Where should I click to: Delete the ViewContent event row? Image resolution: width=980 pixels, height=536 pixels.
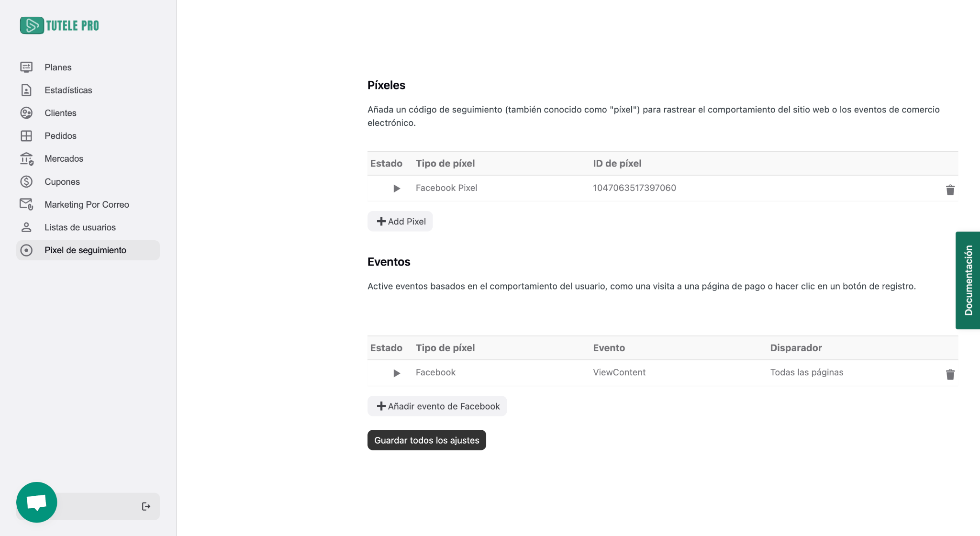pos(950,374)
